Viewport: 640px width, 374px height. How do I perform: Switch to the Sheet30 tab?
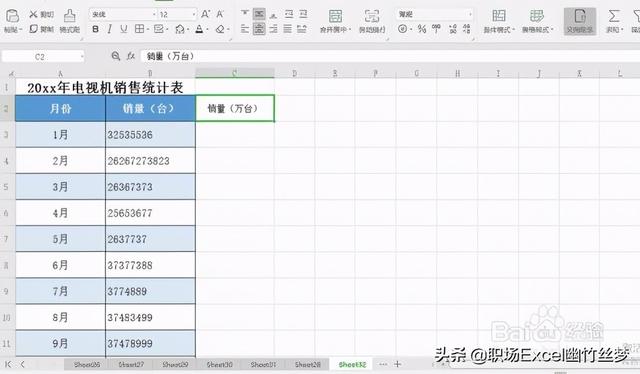pyautogui.click(x=219, y=364)
